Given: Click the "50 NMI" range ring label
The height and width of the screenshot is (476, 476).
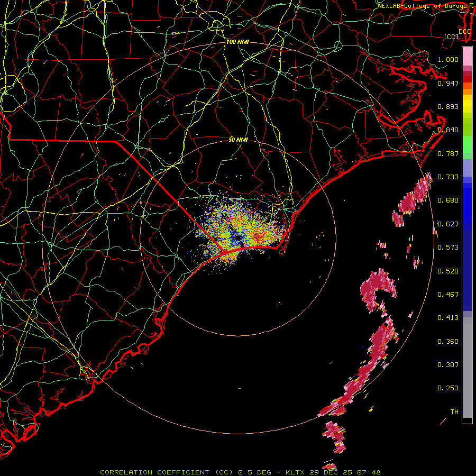Looking at the screenshot, I should coord(238,140).
